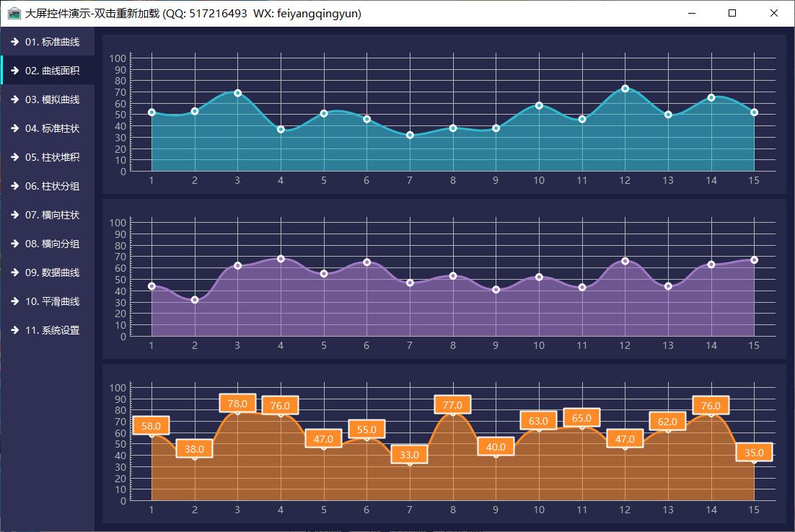Image resolution: width=795 pixels, height=532 pixels.
Task: Click the arrow icon beside 01. 标准曲线
Action: click(x=14, y=42)
